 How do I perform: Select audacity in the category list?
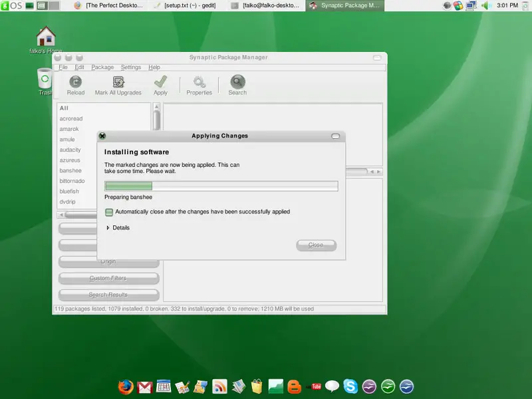[70, 150]
